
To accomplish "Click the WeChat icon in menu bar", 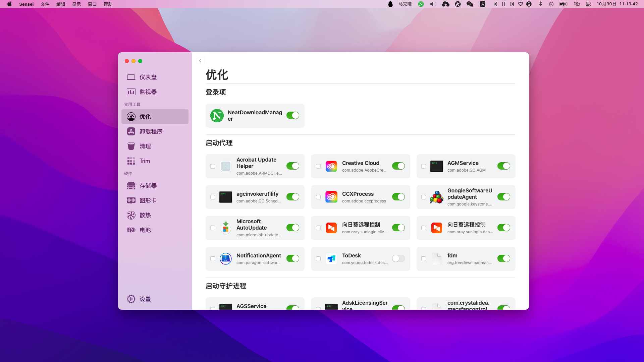I will (470, 4).
